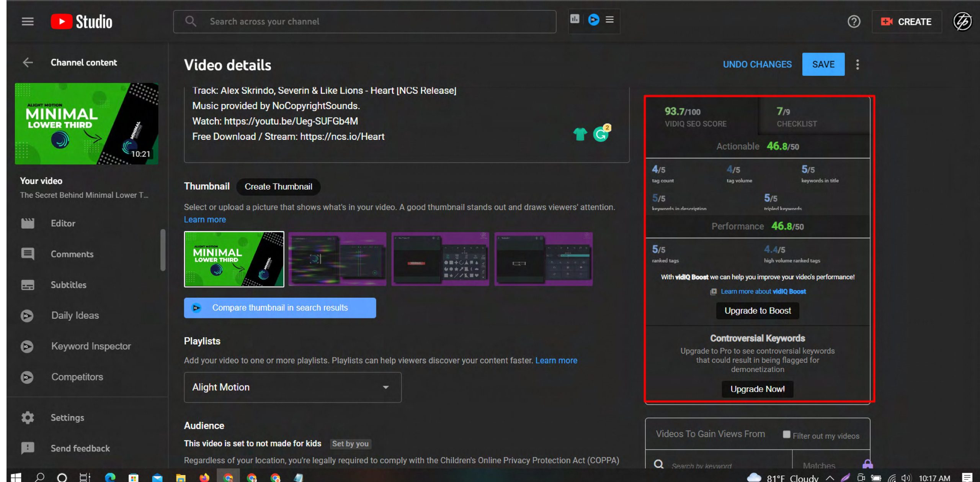980x482 pixels.
Task: Show hidden system tray icons
Action: click(830, 478)
